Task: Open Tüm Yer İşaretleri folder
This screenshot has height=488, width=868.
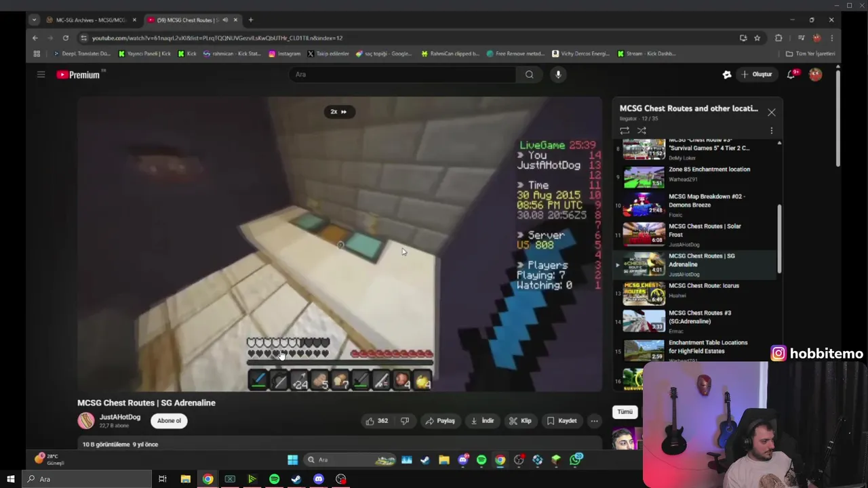Action: coord(810,54)
